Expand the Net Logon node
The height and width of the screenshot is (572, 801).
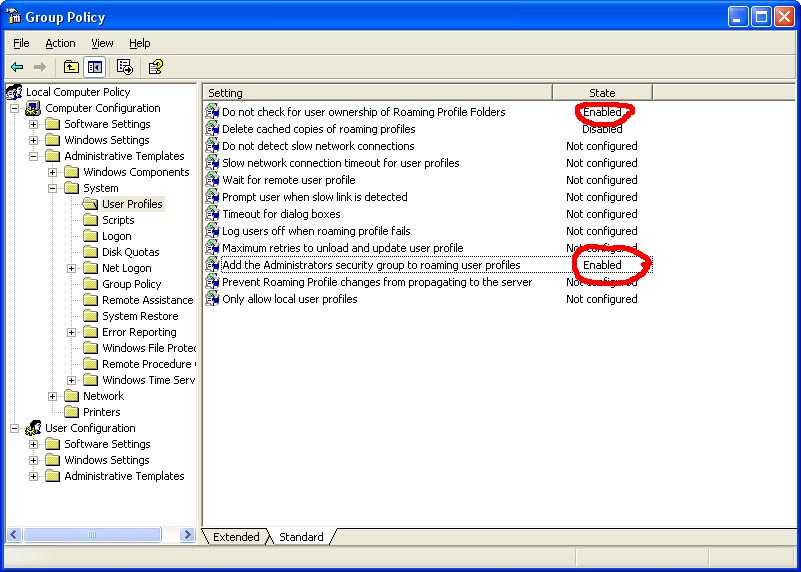pos(72,268)
